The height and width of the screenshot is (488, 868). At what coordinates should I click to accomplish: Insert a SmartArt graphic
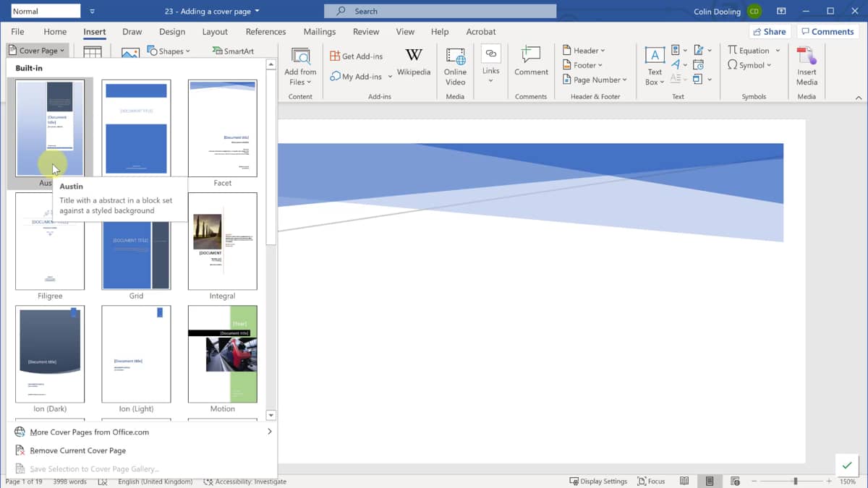[233, 51]
